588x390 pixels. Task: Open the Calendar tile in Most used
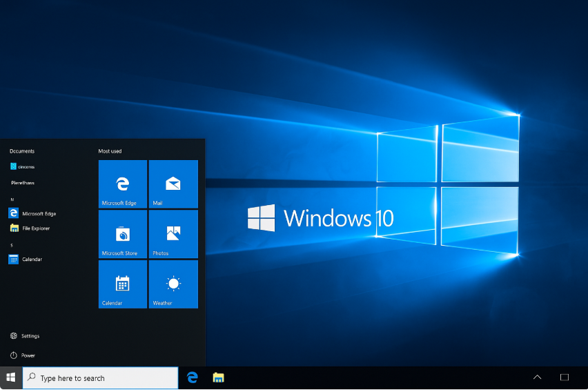pos(123,284)
